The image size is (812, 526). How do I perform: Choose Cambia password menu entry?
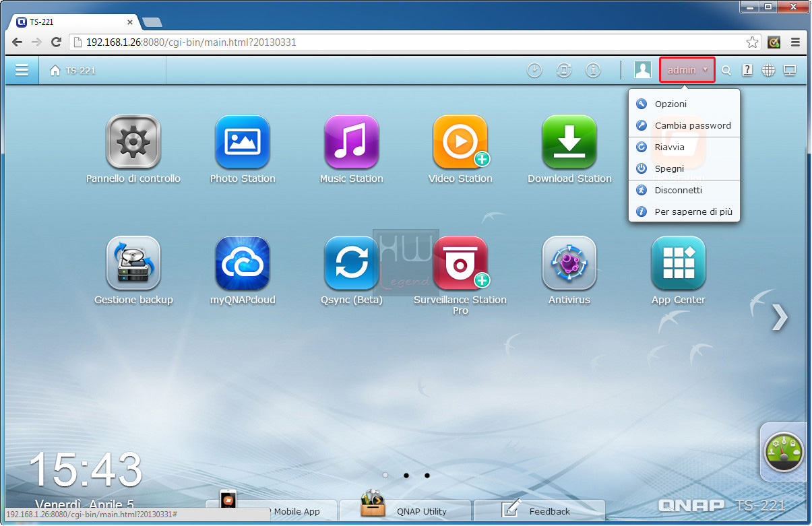tap(684, 125)
